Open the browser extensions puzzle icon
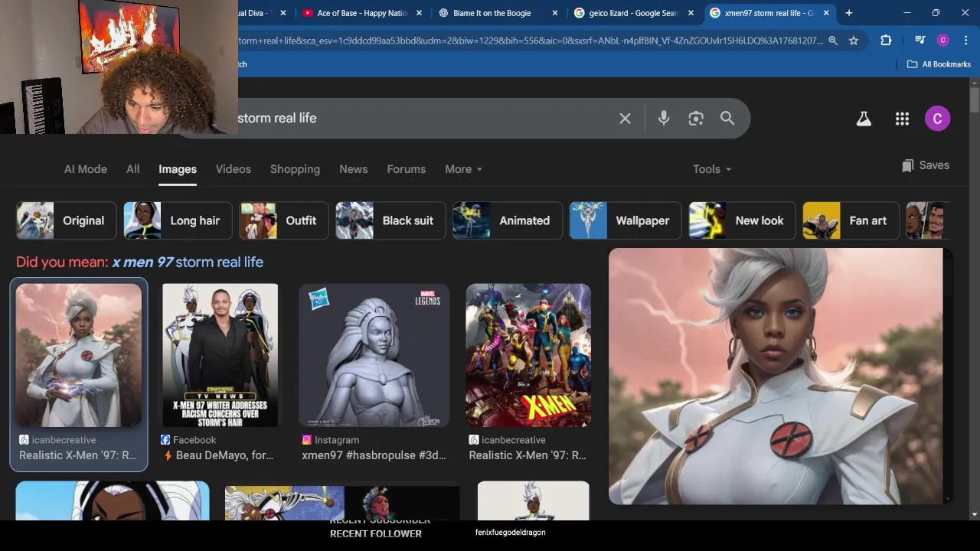 click(886, 41)
